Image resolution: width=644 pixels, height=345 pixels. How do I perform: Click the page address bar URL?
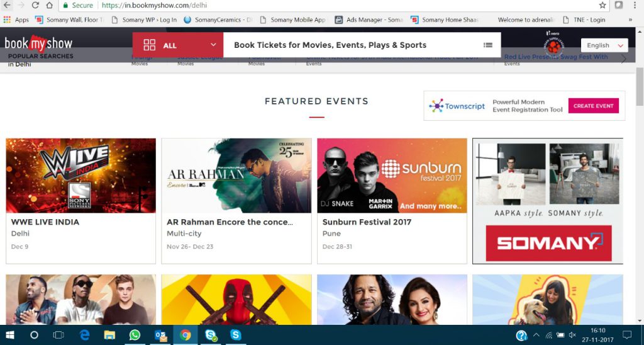point(155,5)
